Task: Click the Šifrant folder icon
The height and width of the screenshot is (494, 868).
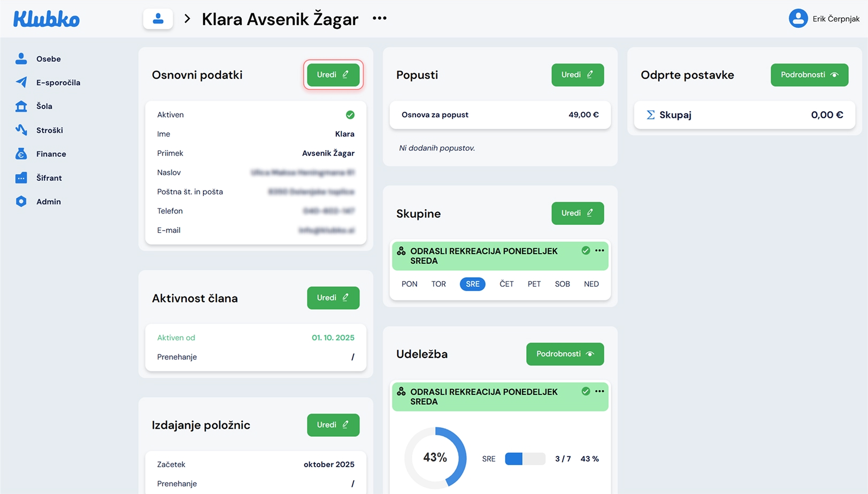Action: click(x=21, y=178)
